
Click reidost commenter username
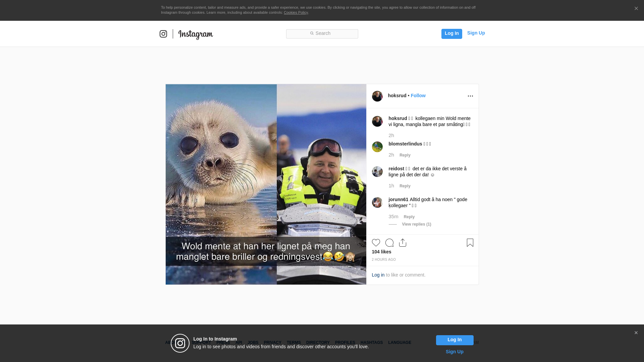[396, 169]
